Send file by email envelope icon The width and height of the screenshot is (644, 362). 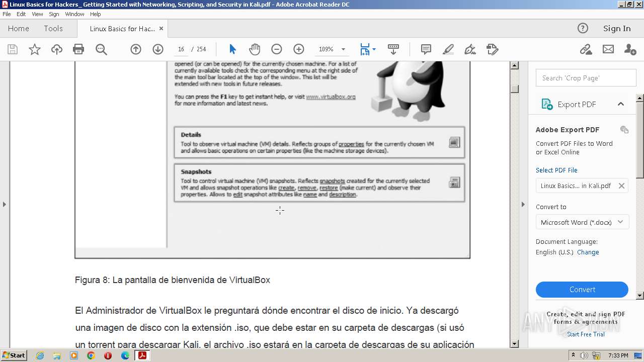pyautogui.click(x=608, y=49)
